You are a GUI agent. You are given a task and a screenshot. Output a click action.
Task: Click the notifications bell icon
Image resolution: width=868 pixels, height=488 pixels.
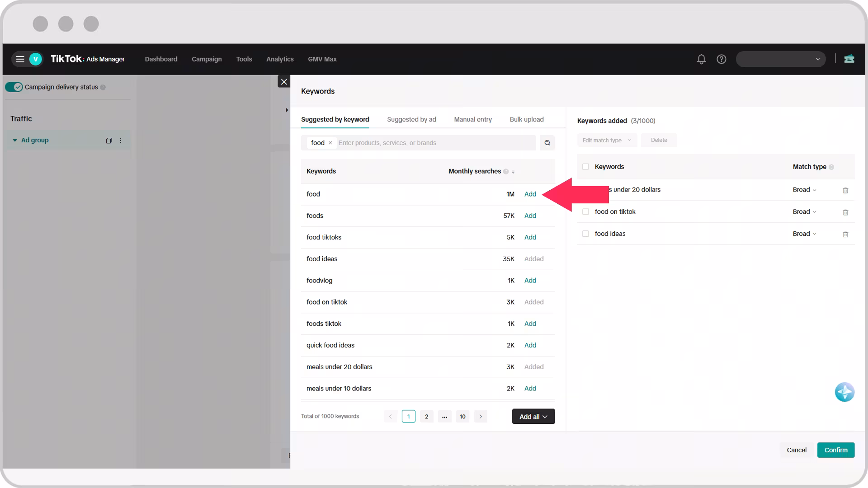[x=701, y=59]
